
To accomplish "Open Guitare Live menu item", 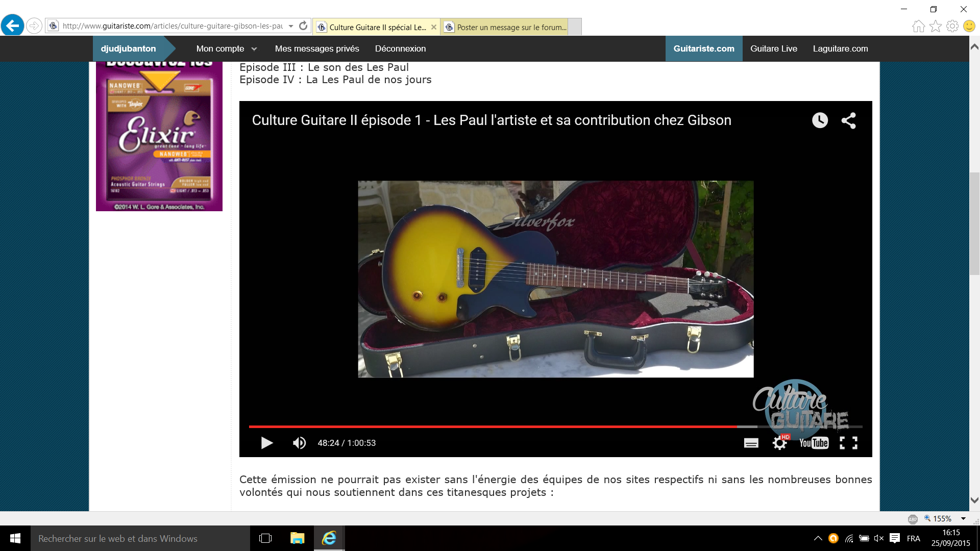I will tap(773, 48).
